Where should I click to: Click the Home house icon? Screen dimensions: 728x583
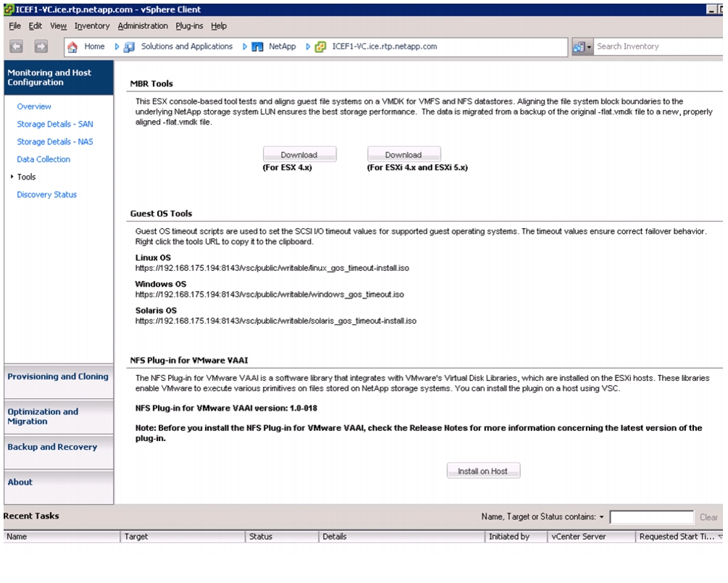point(72,46)
